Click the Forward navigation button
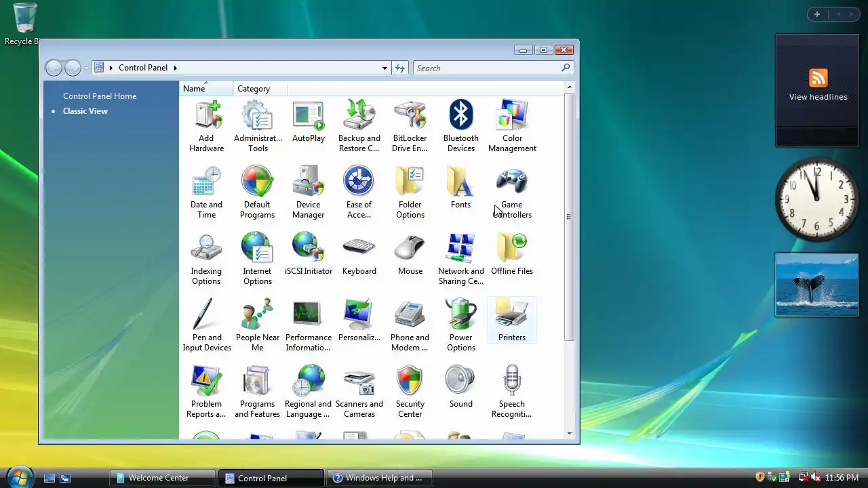 click(73, 68)
